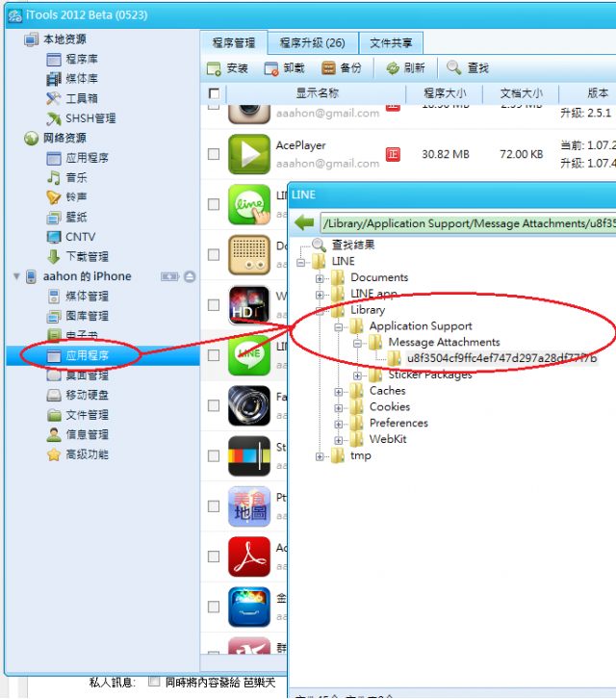Expand tmp folder node
The image size is (616, 699).
pos(320,456)
